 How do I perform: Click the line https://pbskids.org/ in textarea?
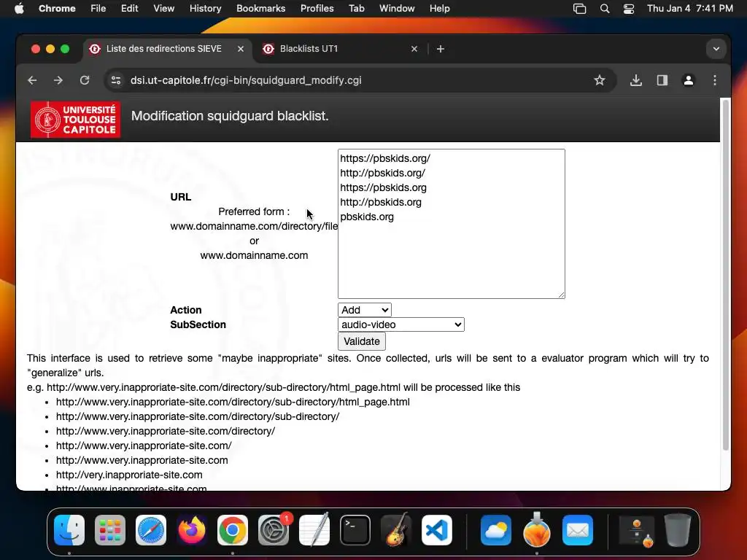point(385,158)
